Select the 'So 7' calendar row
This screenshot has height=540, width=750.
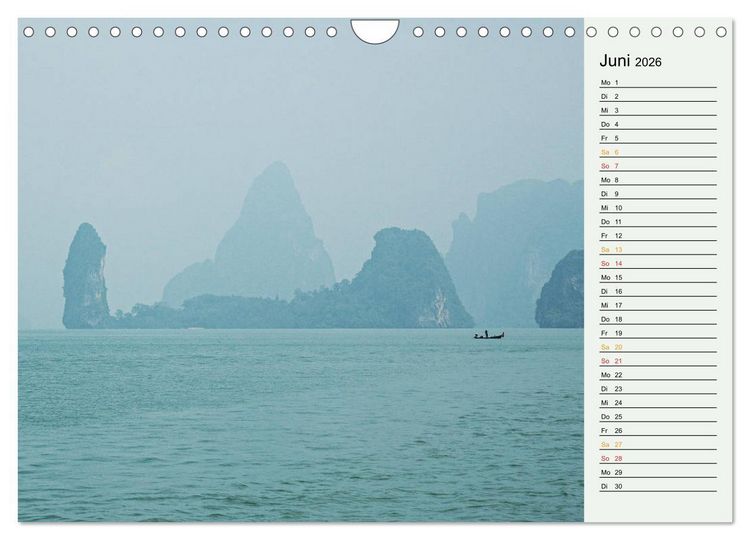(x=658, y=166)
